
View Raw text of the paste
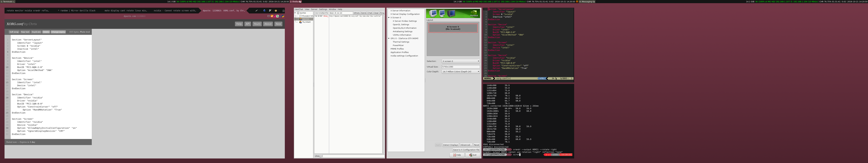[x=25, y=32]
